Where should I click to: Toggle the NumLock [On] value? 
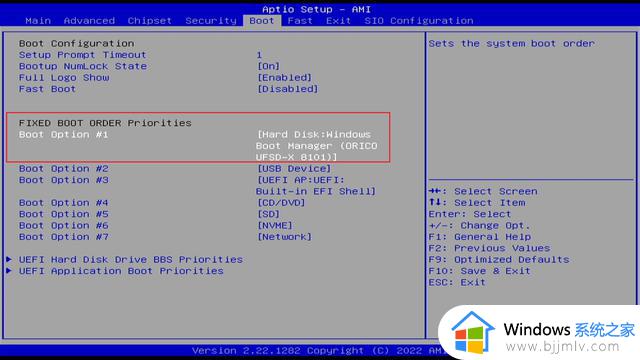(x=269, y=66)
